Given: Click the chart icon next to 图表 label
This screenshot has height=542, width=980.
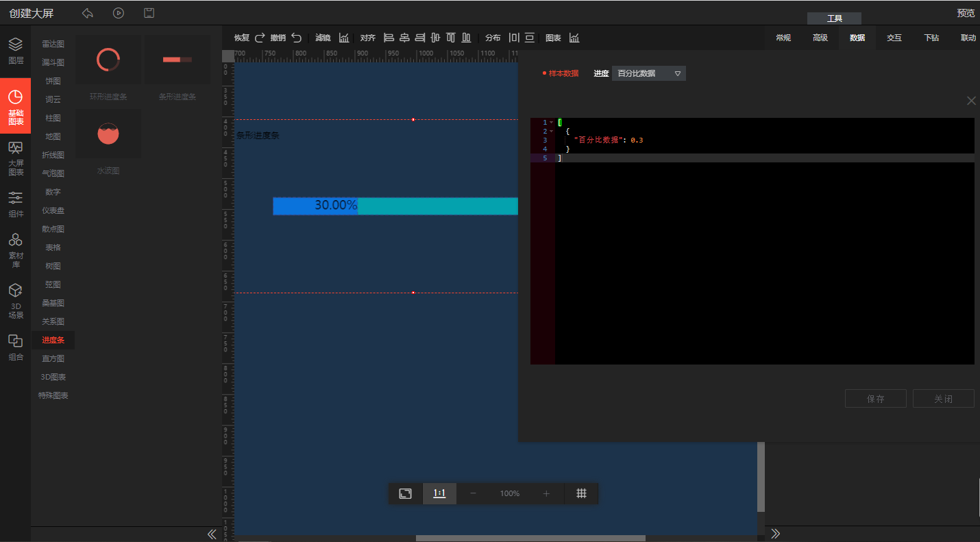Looking at the screenshot, I should tap(574, 38).
